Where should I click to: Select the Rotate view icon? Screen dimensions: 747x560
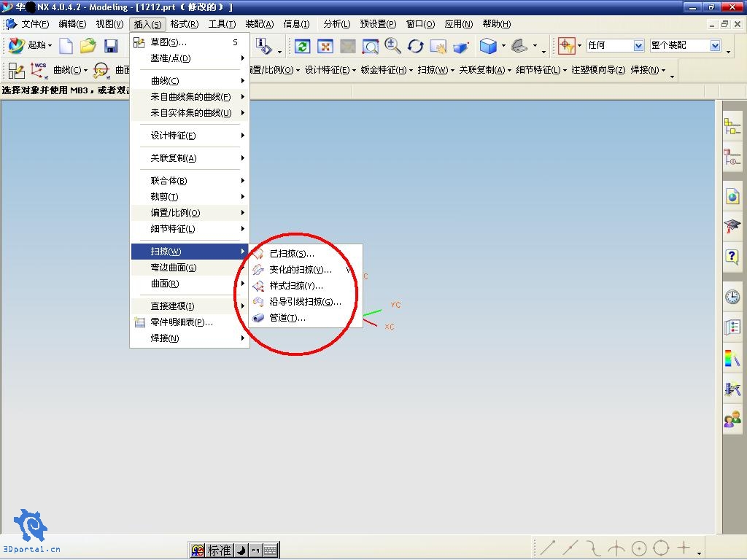(415, 46)
